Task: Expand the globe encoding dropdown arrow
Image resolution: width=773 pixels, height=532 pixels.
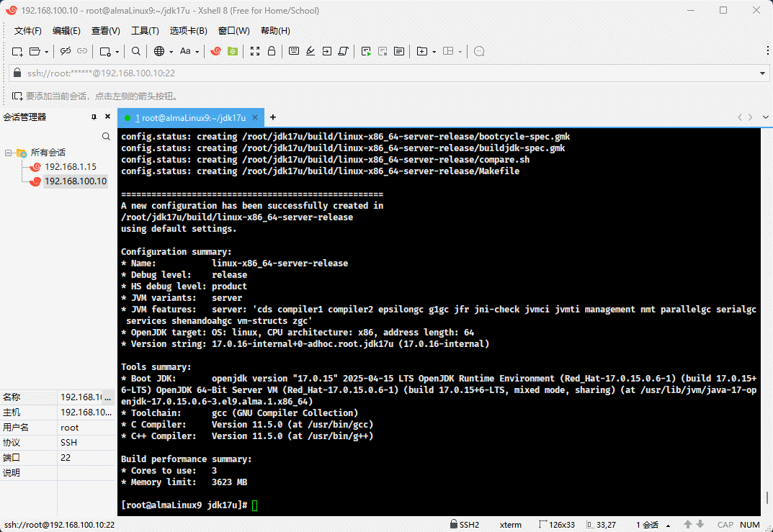Action: (171, 52)
